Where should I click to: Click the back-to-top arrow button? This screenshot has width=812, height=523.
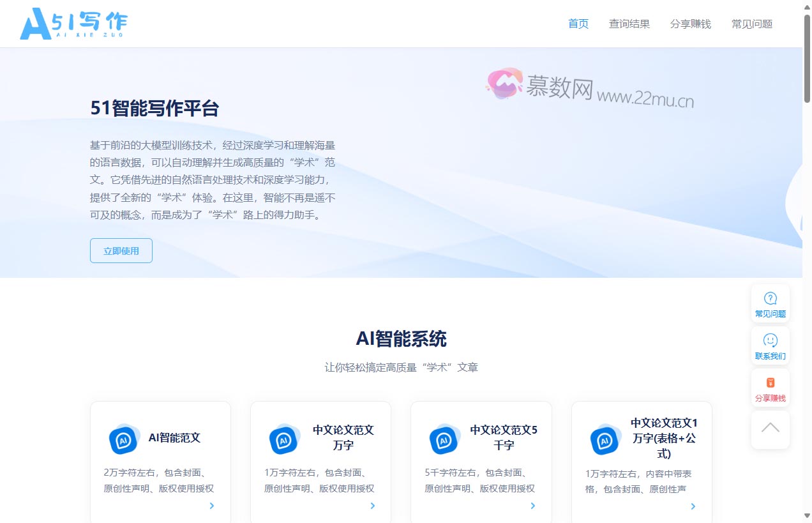[x=770, y=428]
